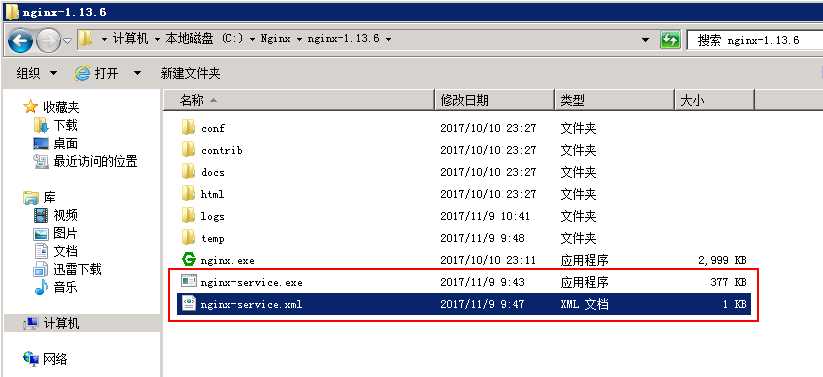Click the 打开 toolbar button
The image size is (823, 377).
(97, 74)
